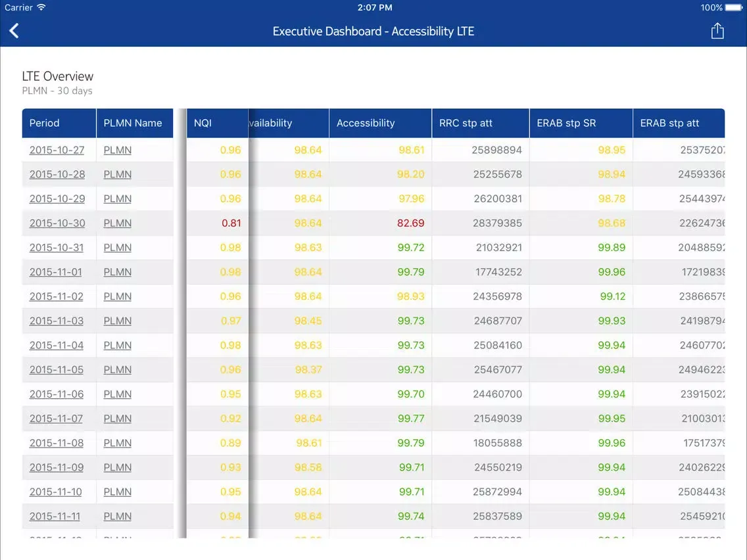This screenshot has height=560, width=747.
Task: Open the 2015-11-11 period link
Action: [55, 516]
